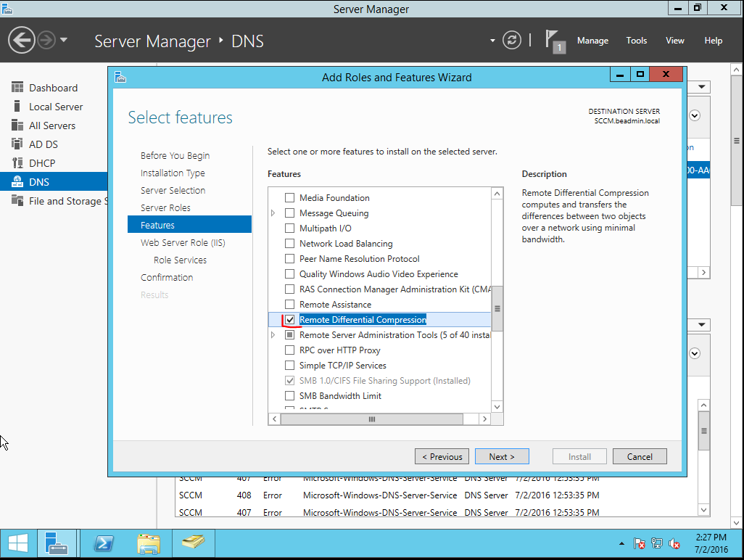744x560 pixels.
Task: Check Peer Name Resolution Protocol
Action: tap(289, 258)
